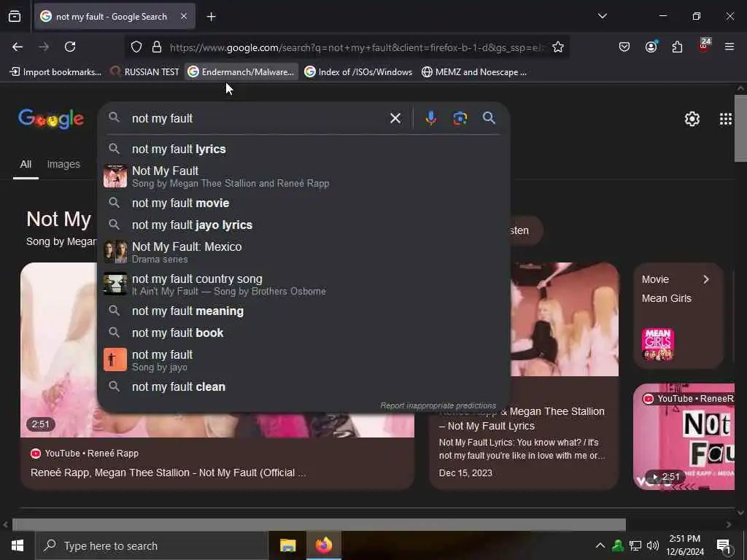The height and width of the screenshot is (560, 747).
Task: Open Endermanch/Malware bookmark
Action: click(241, 72)
